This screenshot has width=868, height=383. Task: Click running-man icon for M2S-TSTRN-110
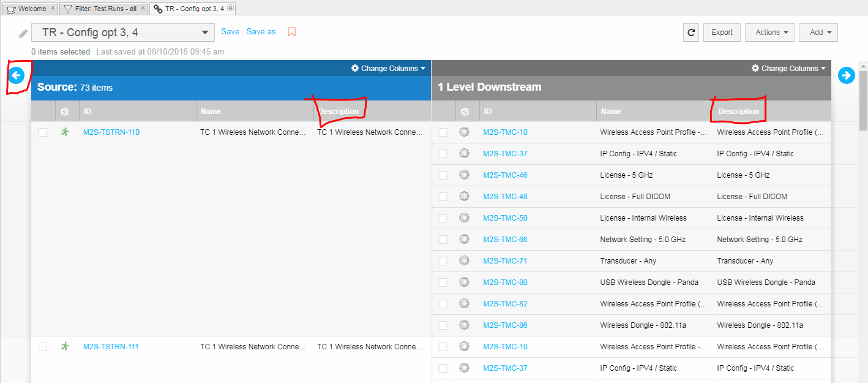coord(65,132)
